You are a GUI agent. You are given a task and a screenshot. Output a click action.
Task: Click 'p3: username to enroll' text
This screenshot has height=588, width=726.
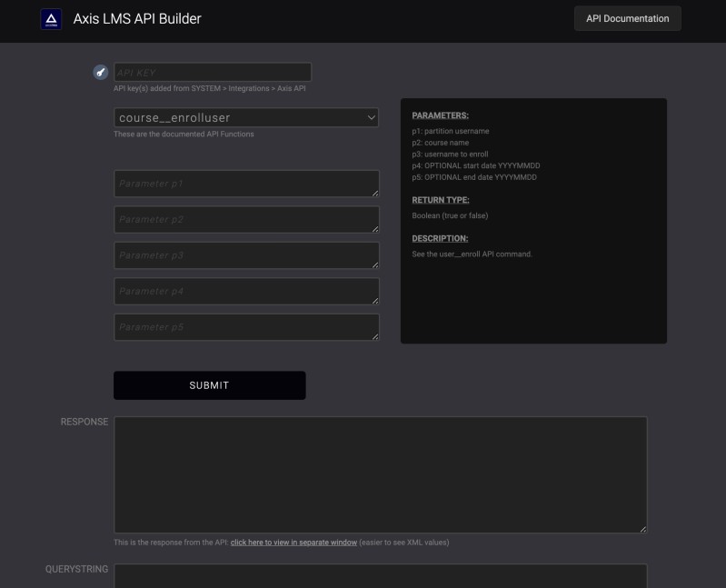tap(450, 154)
